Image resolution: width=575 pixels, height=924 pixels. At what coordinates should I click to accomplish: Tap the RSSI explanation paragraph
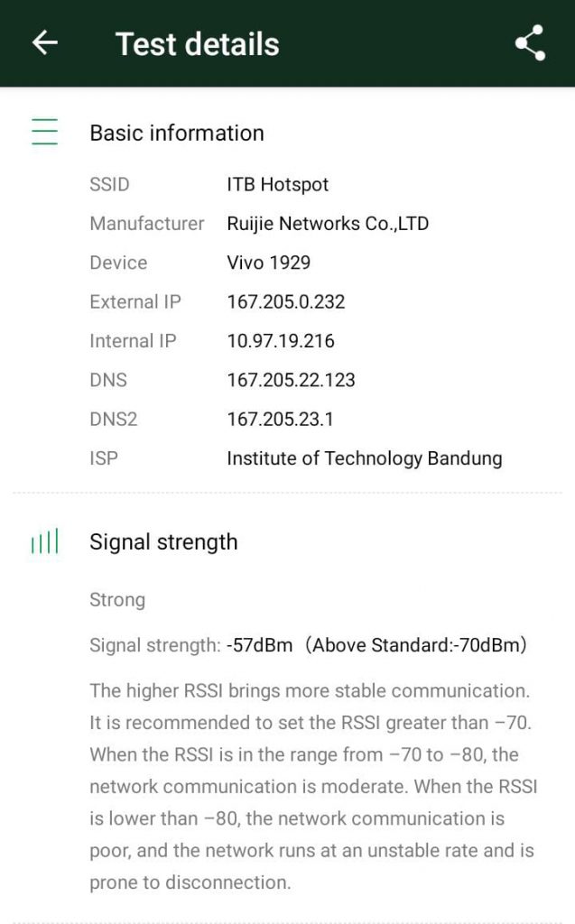pos(313,786)
